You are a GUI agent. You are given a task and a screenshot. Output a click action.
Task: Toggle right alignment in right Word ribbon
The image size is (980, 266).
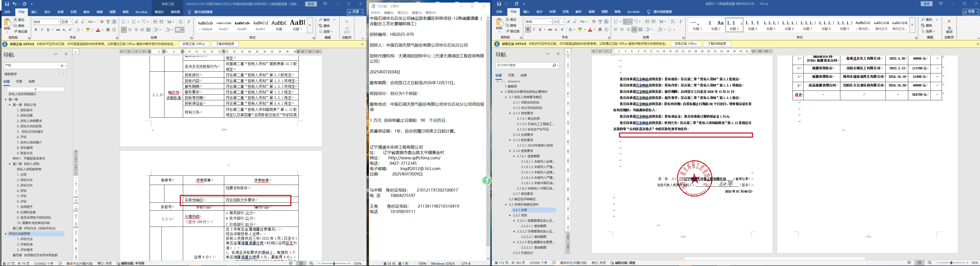coord(628,29)
